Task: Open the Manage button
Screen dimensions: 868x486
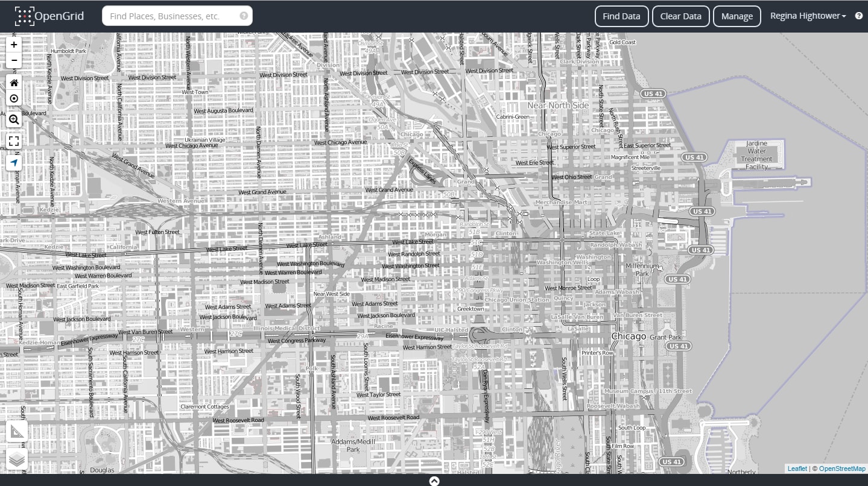Action: click(x=737, y=16)
